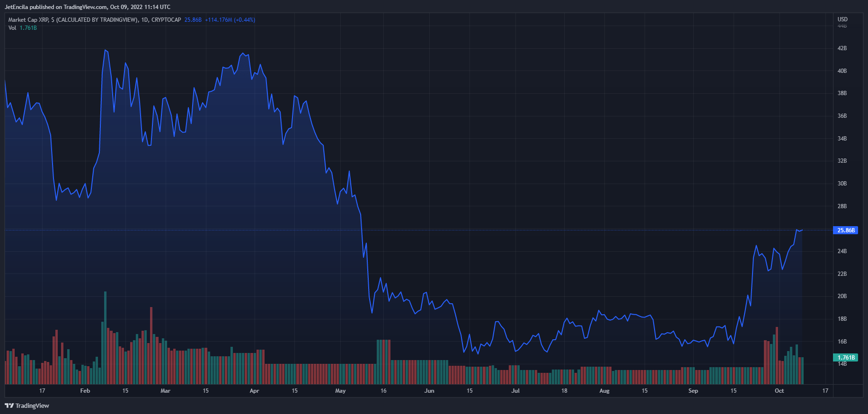Click the tallest red volume bar near October

coord(777,355)
